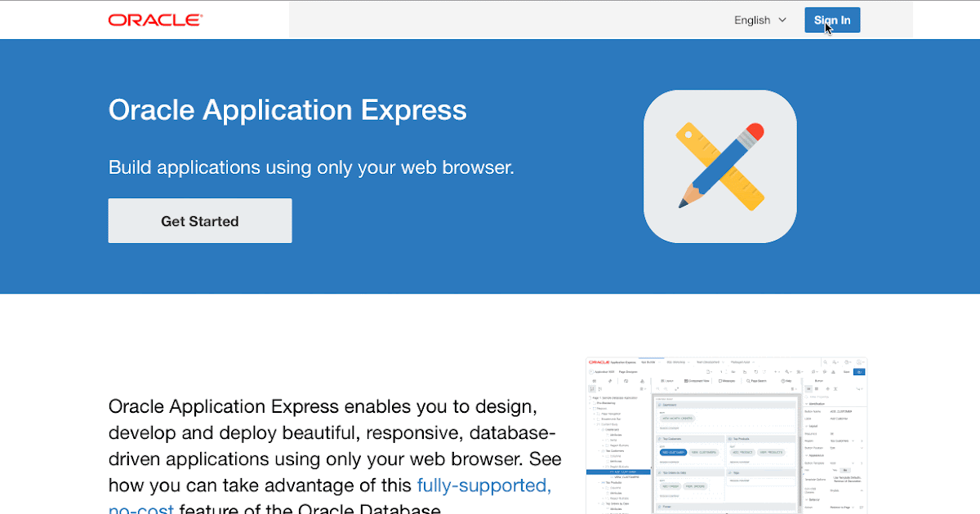Click the Get Started button

(x=199, y=220)
